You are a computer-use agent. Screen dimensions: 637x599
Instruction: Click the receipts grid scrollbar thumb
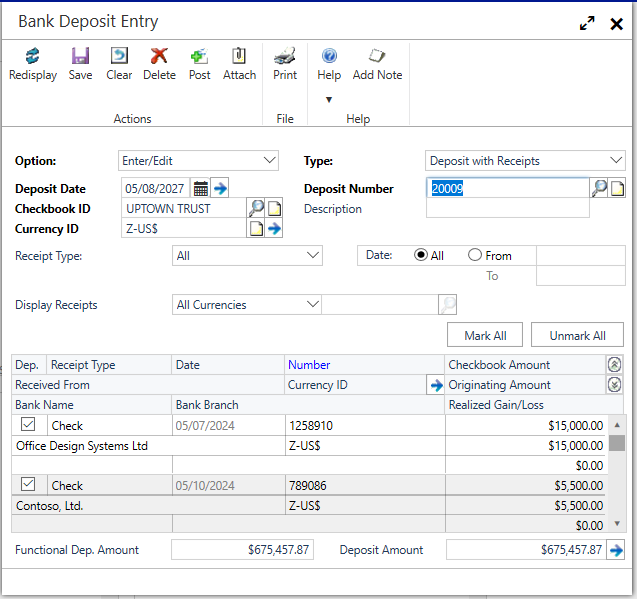pyautogui.click(x=617, y=443)
